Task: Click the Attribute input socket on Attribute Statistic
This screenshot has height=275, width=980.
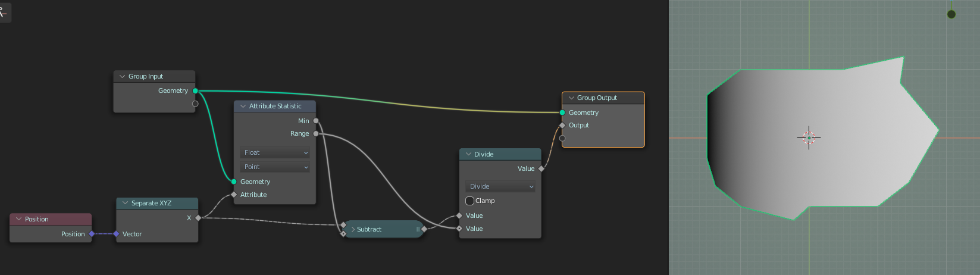Action: click(x=234, y=195)
